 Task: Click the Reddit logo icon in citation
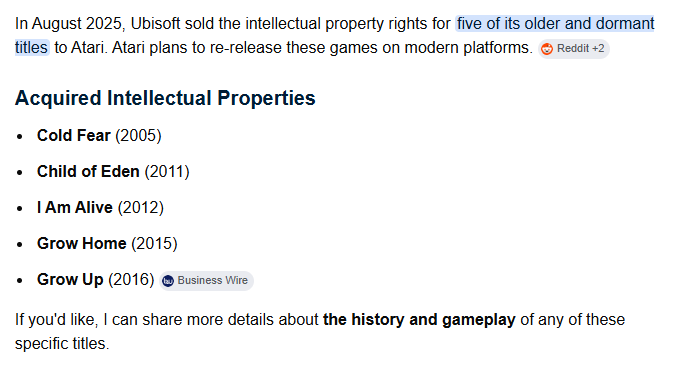click(547, 49)
